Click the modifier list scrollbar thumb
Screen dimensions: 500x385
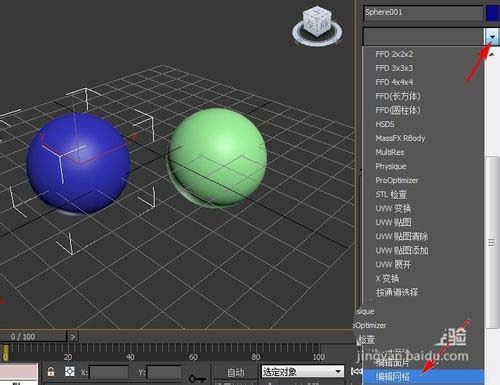click(x=491, y=242)
